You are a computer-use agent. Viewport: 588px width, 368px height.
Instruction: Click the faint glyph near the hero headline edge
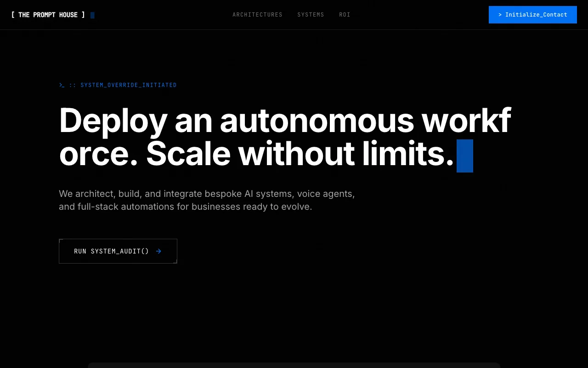(x=503, y=187)
